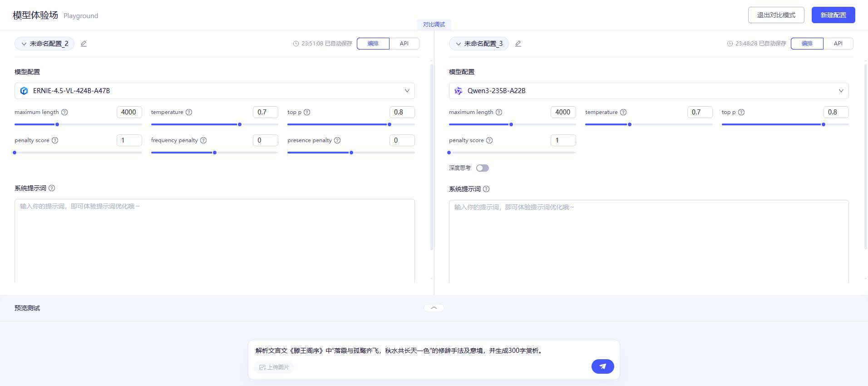
Task: Click help icon next to right top p
Action: (x=741, y=112)
